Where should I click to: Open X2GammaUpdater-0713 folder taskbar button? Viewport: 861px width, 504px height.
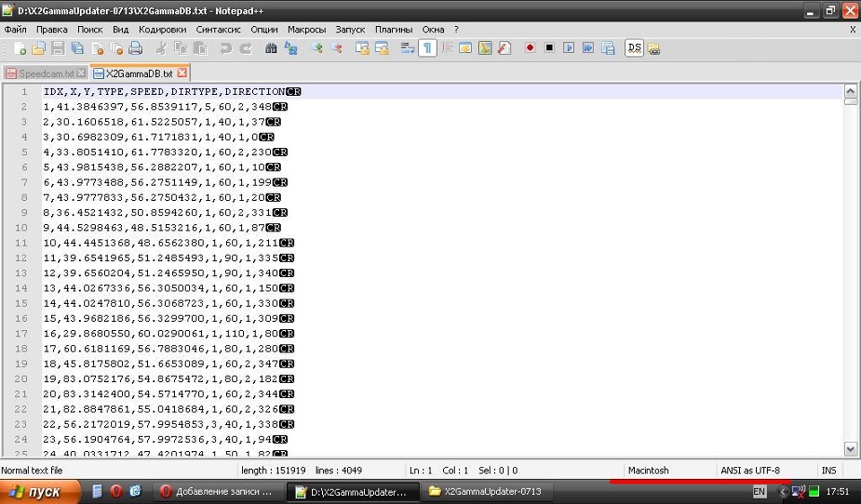(488, 492)
